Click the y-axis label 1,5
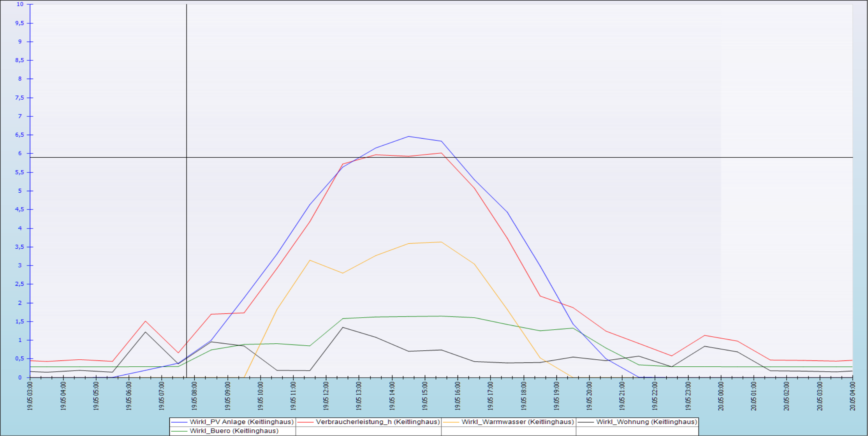 pos(19,322)
